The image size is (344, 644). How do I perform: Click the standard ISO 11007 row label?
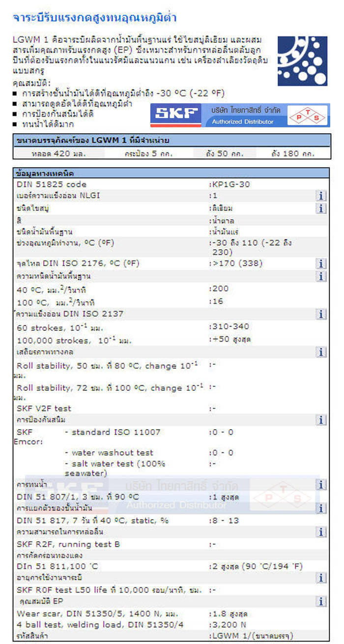(x=113, y=432)
